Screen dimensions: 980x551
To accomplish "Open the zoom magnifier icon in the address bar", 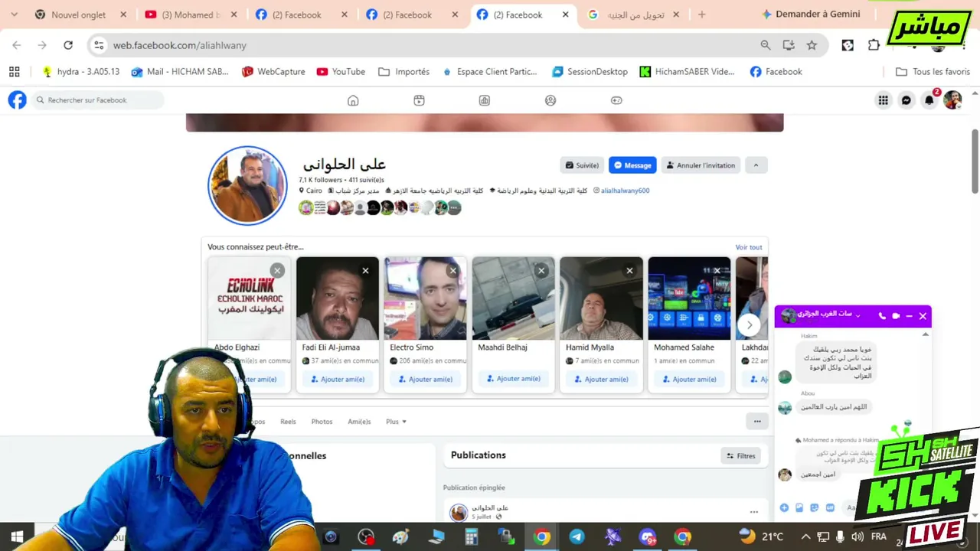I will coord(766,45).
